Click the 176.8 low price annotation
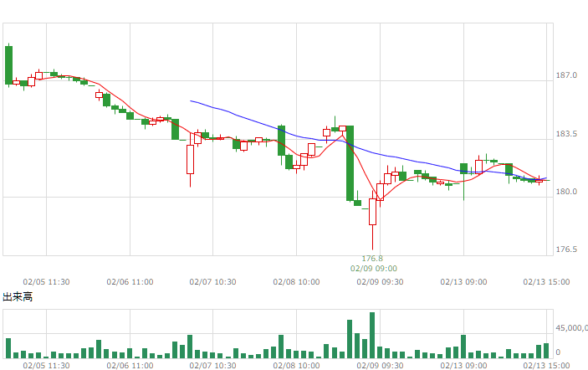Viewport: 588px width, 370px height. point(372,259)
